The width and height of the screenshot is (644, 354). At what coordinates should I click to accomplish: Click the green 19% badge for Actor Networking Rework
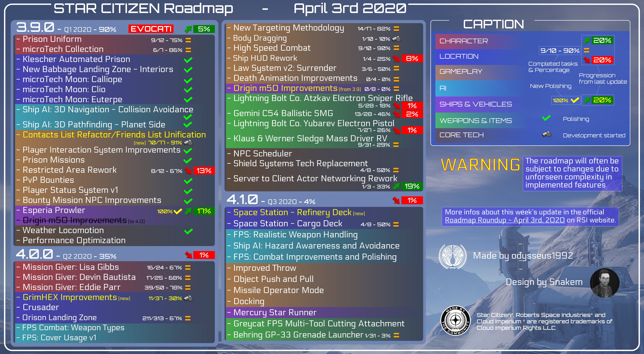click(x=412, y=186)
